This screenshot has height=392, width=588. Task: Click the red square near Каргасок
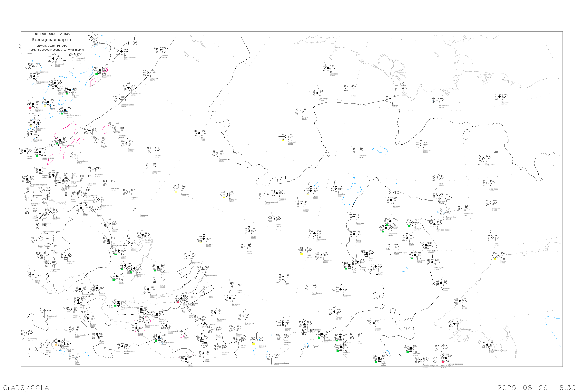pos(30,108)
